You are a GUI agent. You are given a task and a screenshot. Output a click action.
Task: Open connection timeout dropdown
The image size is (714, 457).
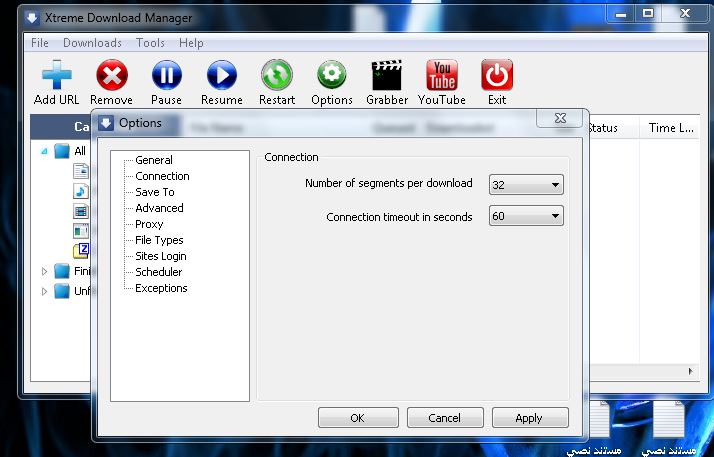(526, 216)
